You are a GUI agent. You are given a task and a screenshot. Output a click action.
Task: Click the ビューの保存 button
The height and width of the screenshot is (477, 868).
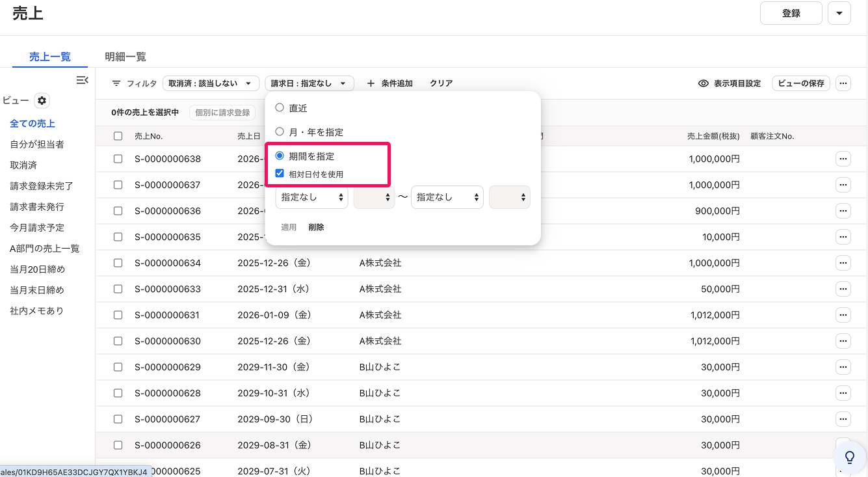pos(801,83)
